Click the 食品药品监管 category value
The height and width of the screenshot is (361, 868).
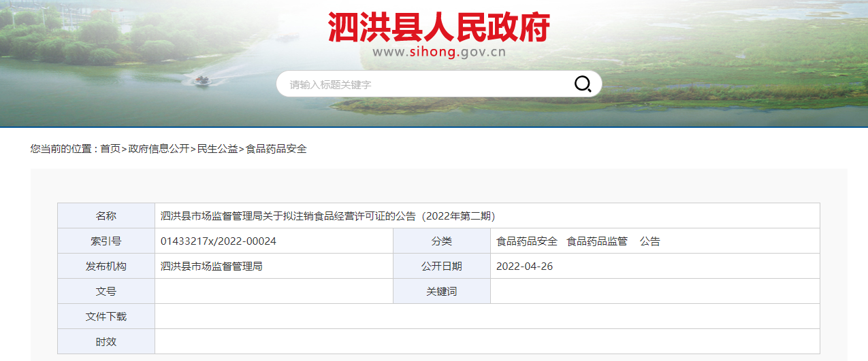597,241
